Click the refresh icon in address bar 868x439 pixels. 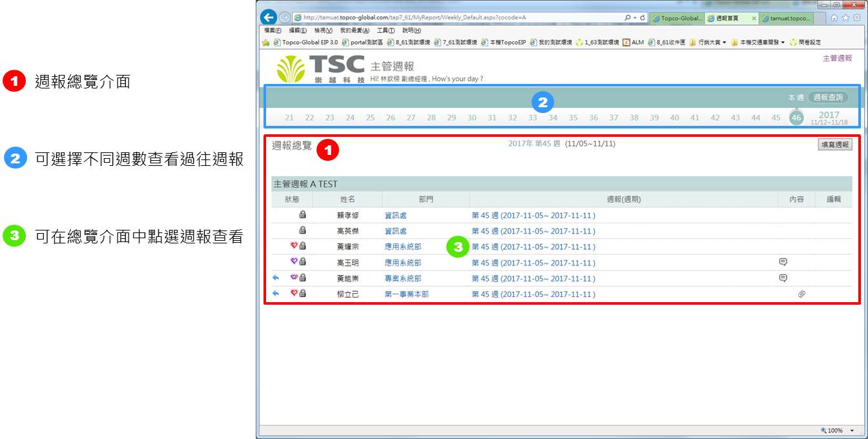coord(643,18)
